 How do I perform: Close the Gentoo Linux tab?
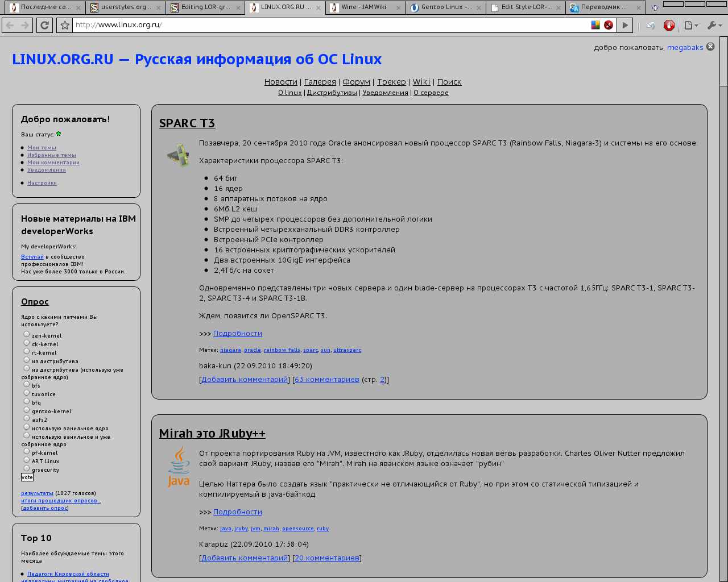point(479,7)
